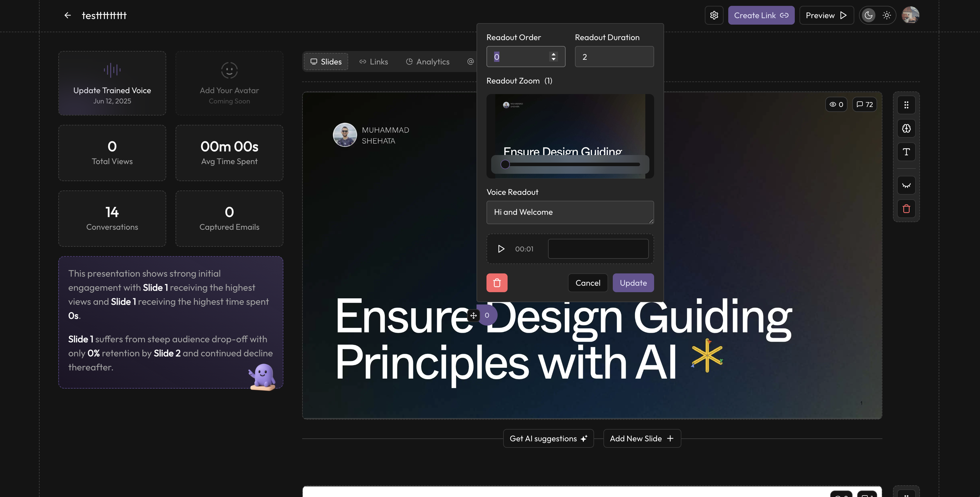Open the settings gear in top bar
Image resolution: width=980 pixels, height=497 pixels.
[x=714, y=15]
